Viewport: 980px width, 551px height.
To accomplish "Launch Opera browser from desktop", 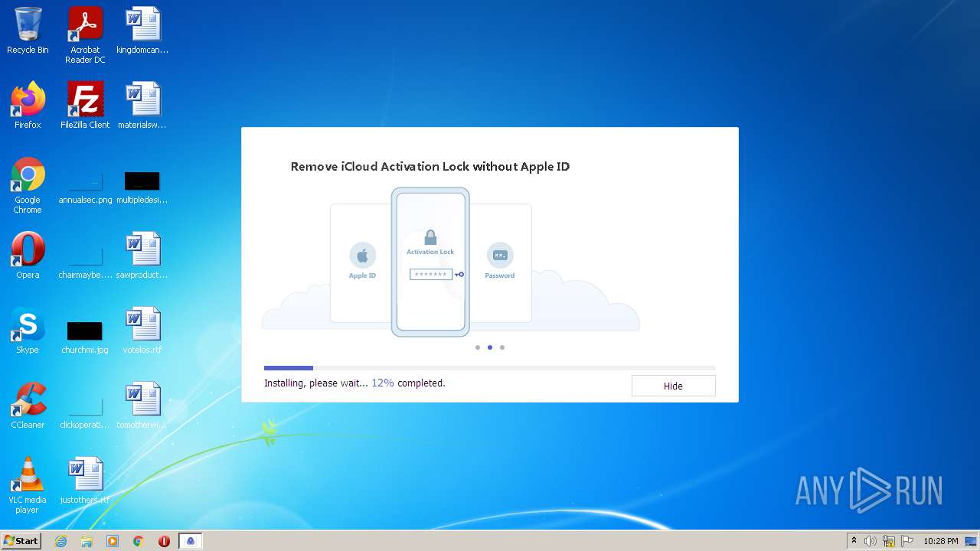I will [28, 256].
